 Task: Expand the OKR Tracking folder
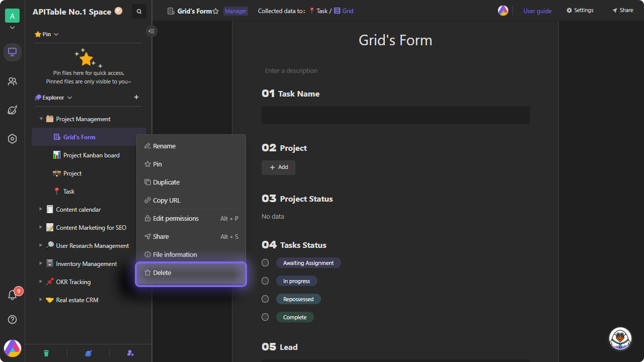pyautogui.click(x=41, y=282)
